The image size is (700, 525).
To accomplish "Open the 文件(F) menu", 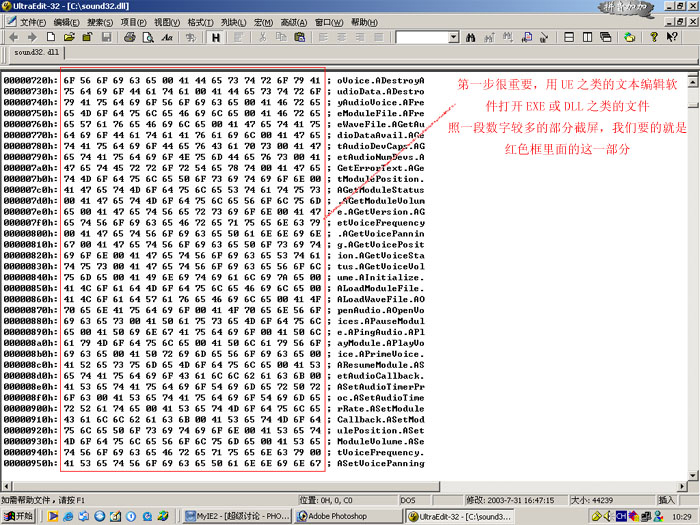I will (33, 22).
